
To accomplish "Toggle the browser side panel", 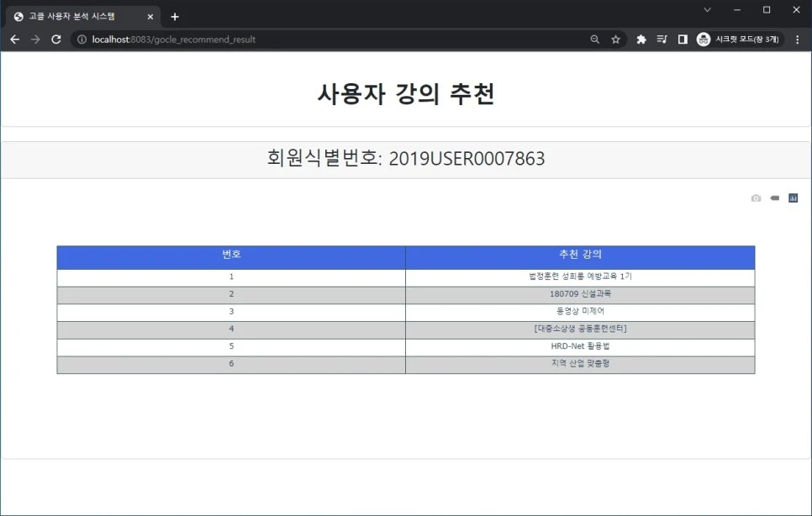I will [x=683, y=39].
